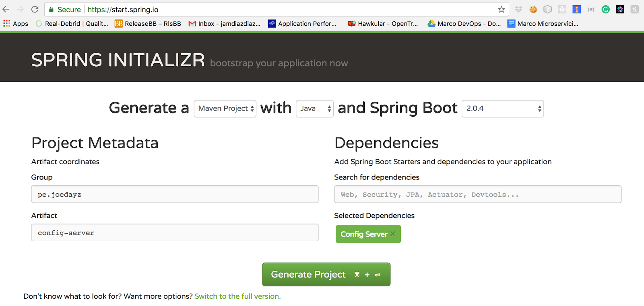Click the Secure padlock icon

point(51,9)
